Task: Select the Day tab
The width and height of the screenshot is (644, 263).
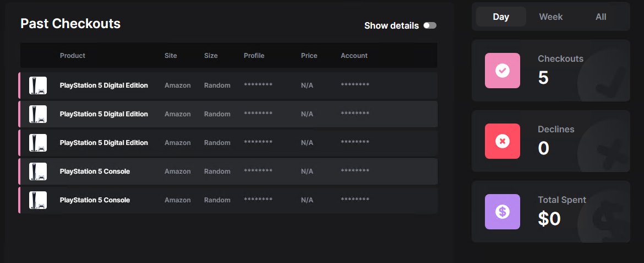Action: pyautogui.click(x=501, y=17)
